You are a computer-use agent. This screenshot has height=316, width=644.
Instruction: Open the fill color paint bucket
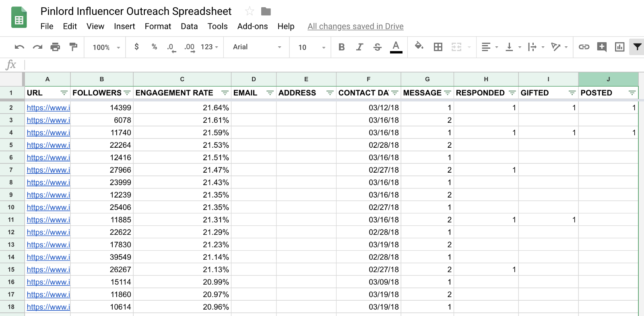[419, 46]
